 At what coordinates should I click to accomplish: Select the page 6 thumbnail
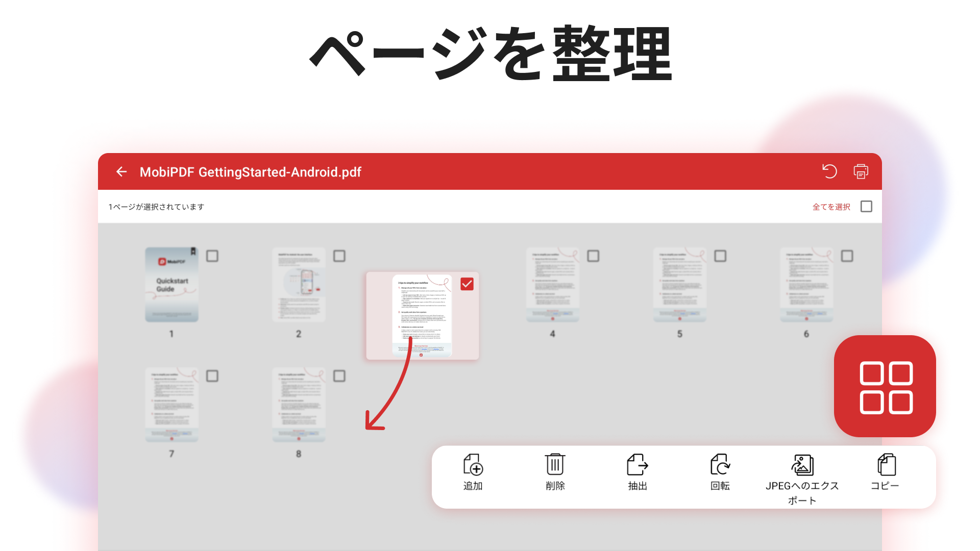(x=806, y=285)
